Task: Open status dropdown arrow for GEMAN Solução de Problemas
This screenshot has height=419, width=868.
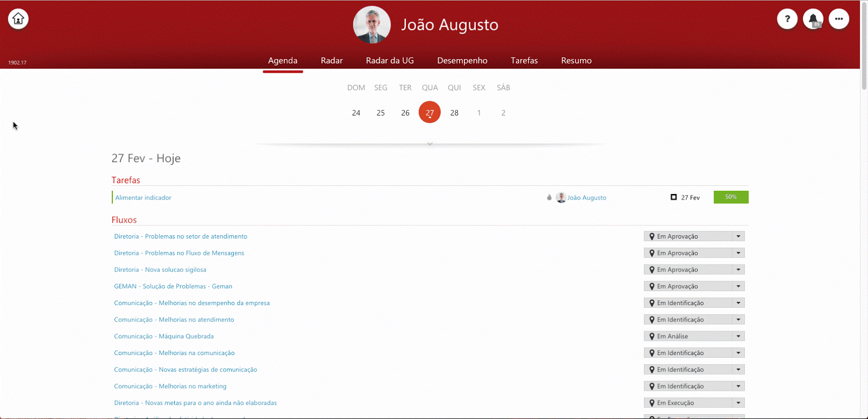Action: (738, 286)
